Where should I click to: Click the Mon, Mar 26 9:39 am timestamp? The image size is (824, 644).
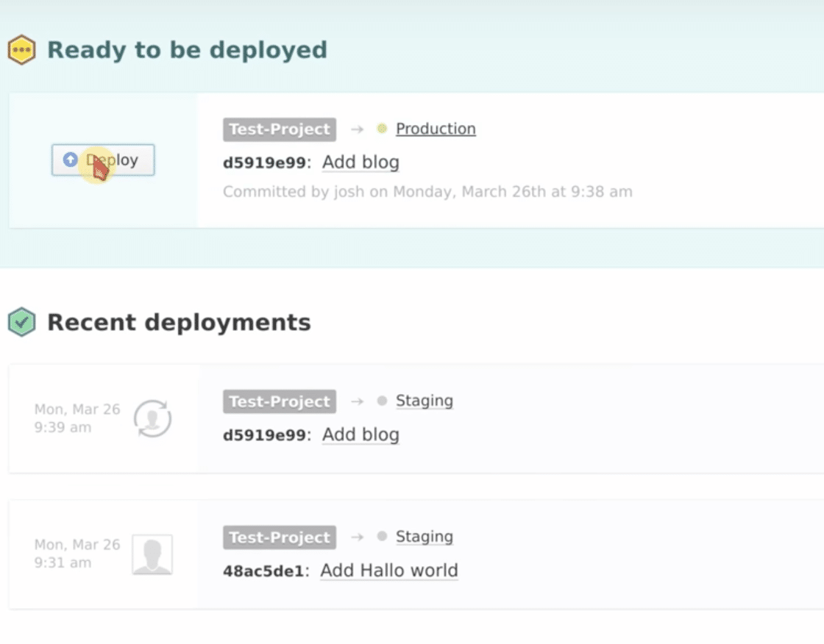tap(77, 418)
